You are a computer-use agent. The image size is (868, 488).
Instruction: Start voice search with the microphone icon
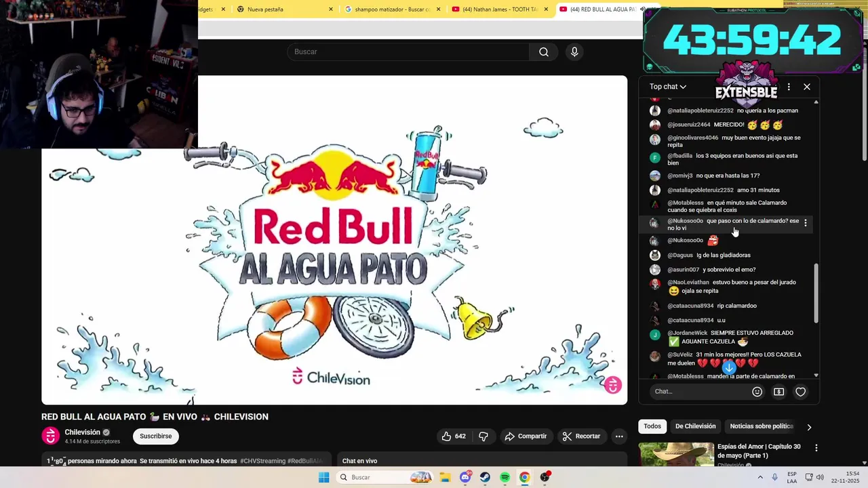click(x=574, y=52)
